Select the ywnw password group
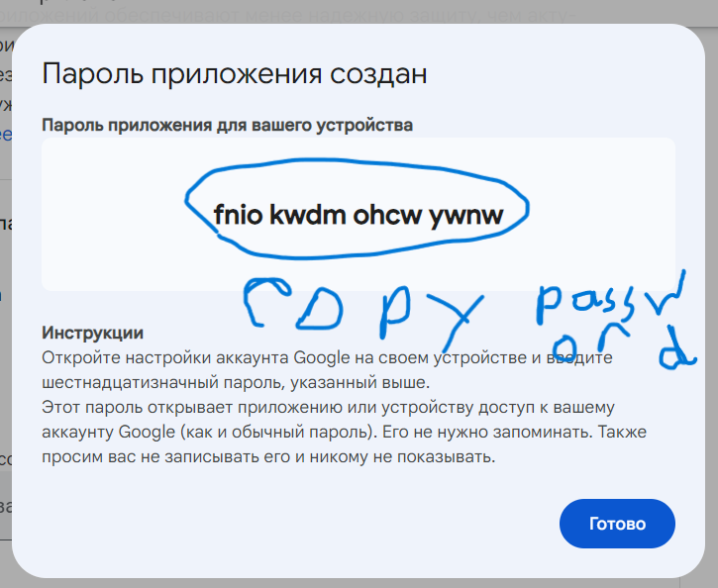 (466, 216)
